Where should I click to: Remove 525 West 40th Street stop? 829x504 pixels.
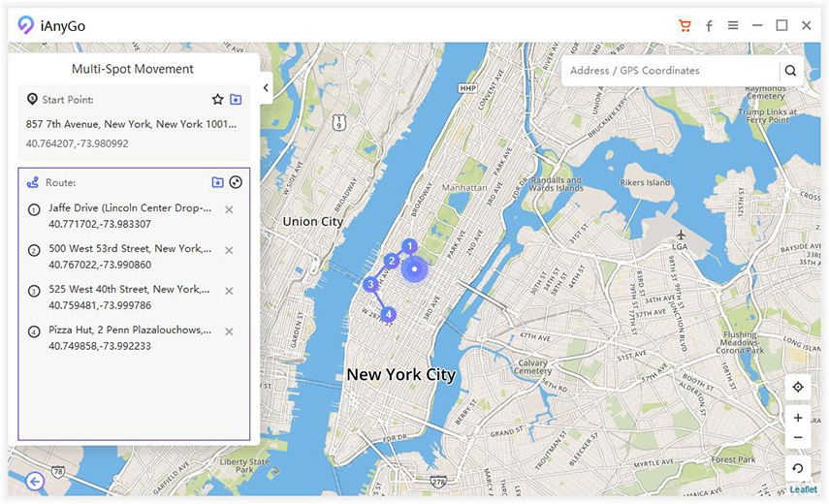tap(229, 291)
